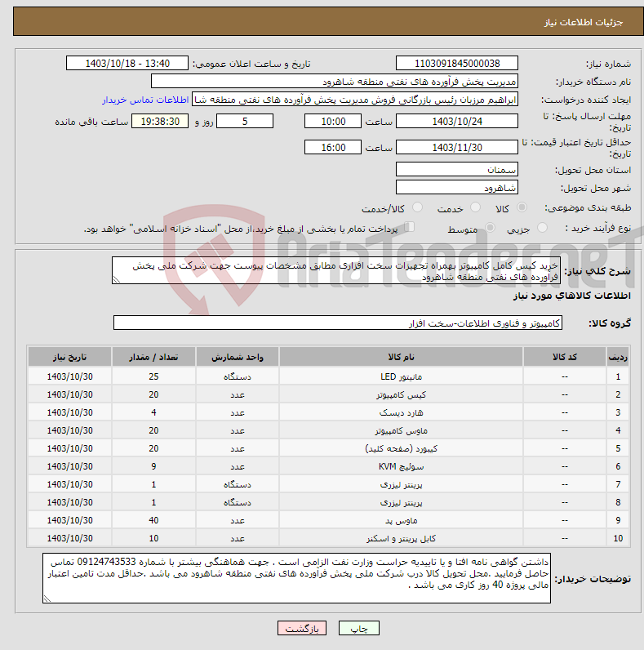The image size is (644, 650).
Task: Click the goods group field کامپیوتر و فناوری اطلاعات
Action: coord(338,323)
